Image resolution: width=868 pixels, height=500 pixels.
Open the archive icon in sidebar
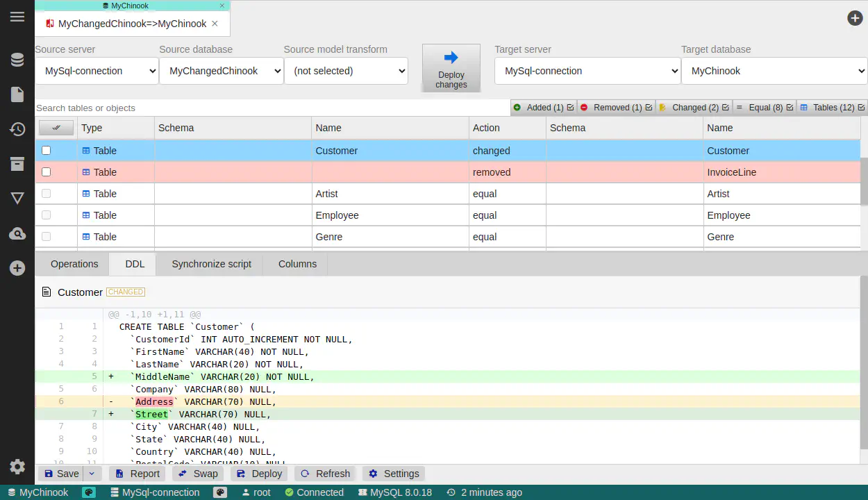coord(17,164)
